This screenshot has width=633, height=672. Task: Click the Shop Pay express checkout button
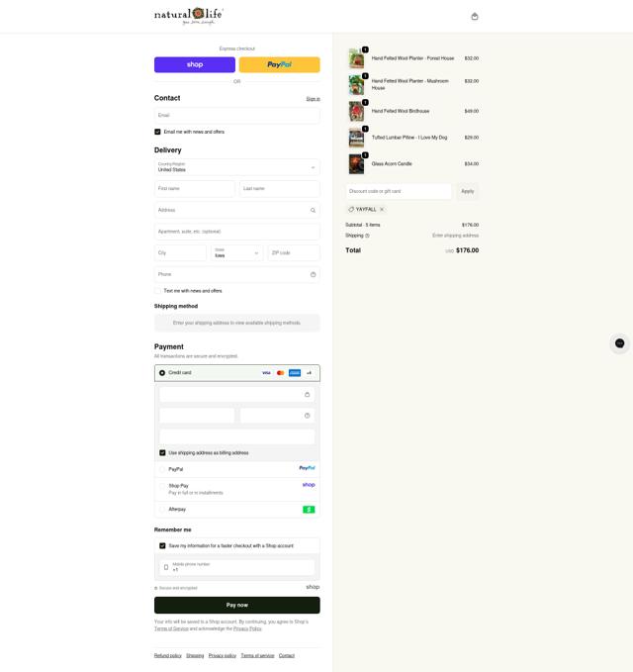195,64
